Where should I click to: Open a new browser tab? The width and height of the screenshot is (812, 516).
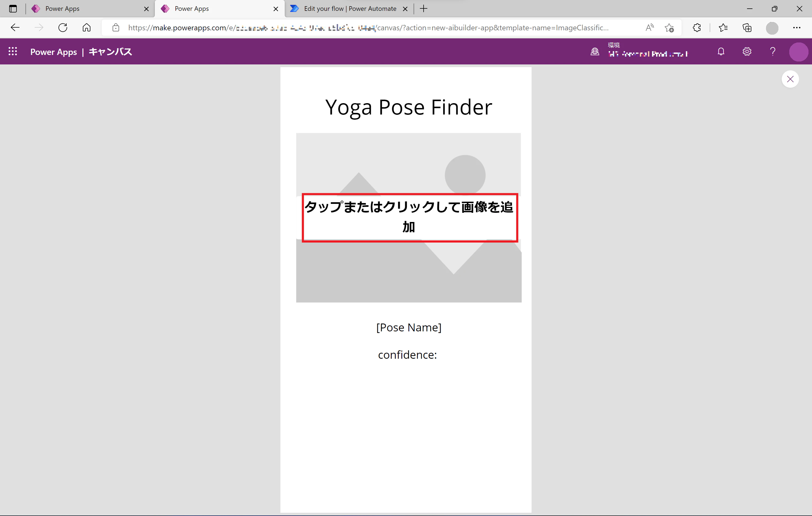[x=424, y=9]
